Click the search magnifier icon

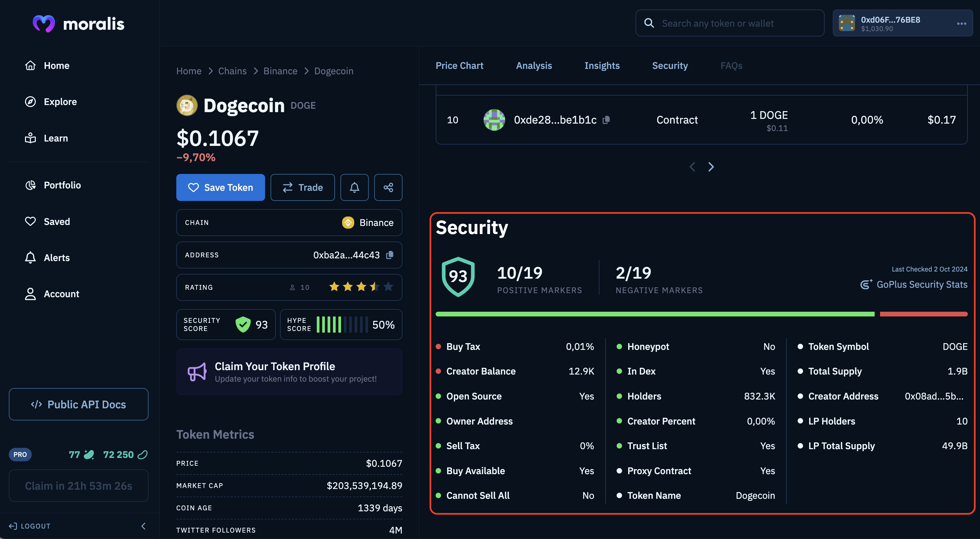[x=649, y=23]
